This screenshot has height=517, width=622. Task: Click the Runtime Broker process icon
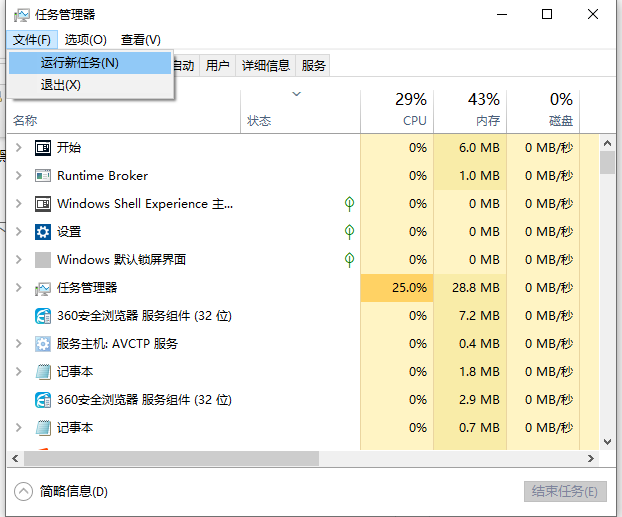pyautogui.click(x=43, y=176)
